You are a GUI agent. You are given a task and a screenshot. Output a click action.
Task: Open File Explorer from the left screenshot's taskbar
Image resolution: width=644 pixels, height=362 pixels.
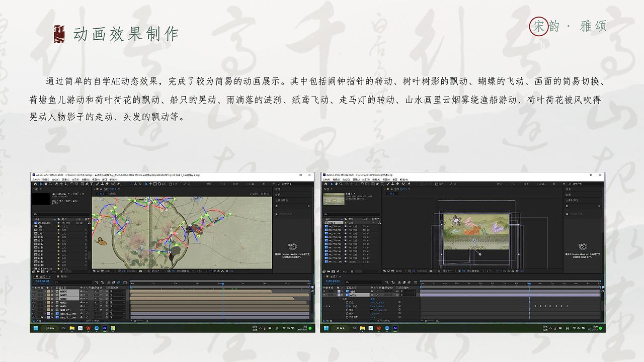tap(72, 328)
